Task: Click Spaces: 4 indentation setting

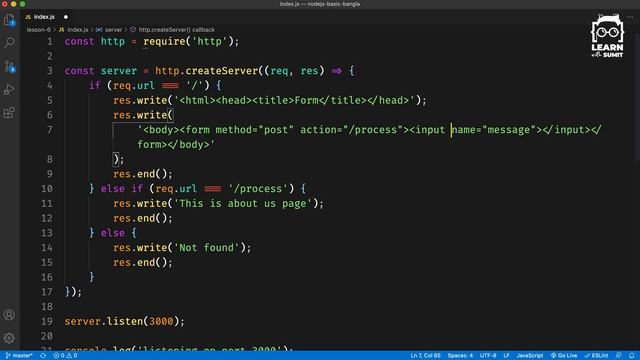Action: (460, 356)
